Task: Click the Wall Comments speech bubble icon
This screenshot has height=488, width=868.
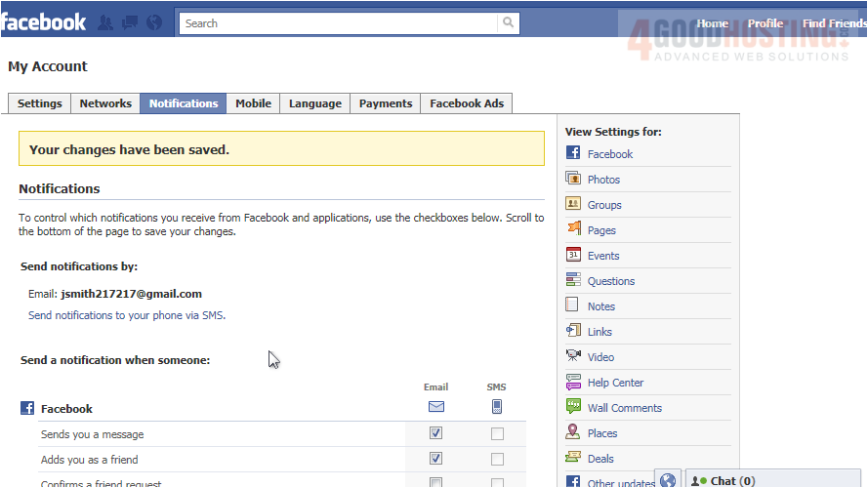Action: 573,407
